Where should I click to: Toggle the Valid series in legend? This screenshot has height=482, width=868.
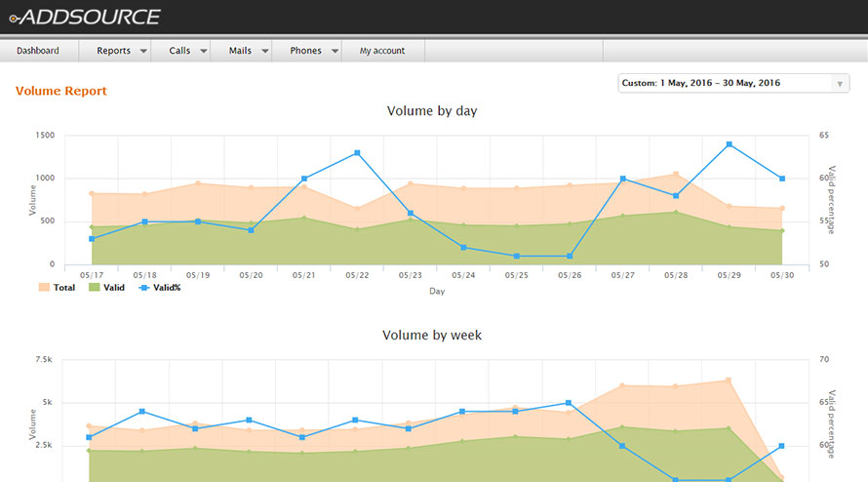point(106,288)
